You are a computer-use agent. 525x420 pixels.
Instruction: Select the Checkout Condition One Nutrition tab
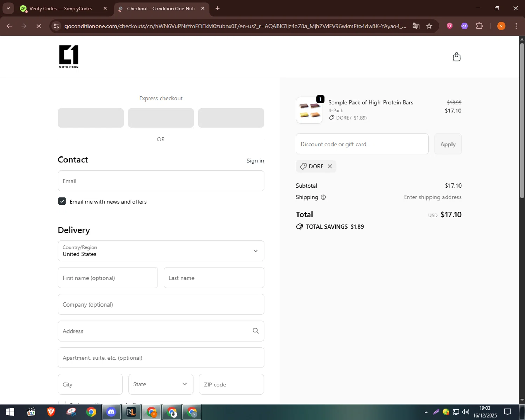161,8
